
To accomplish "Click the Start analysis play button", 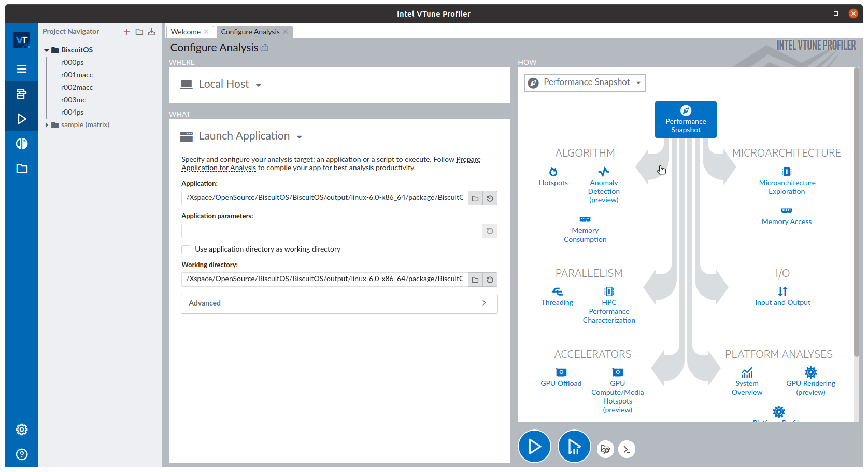I will tap(534, 446).
